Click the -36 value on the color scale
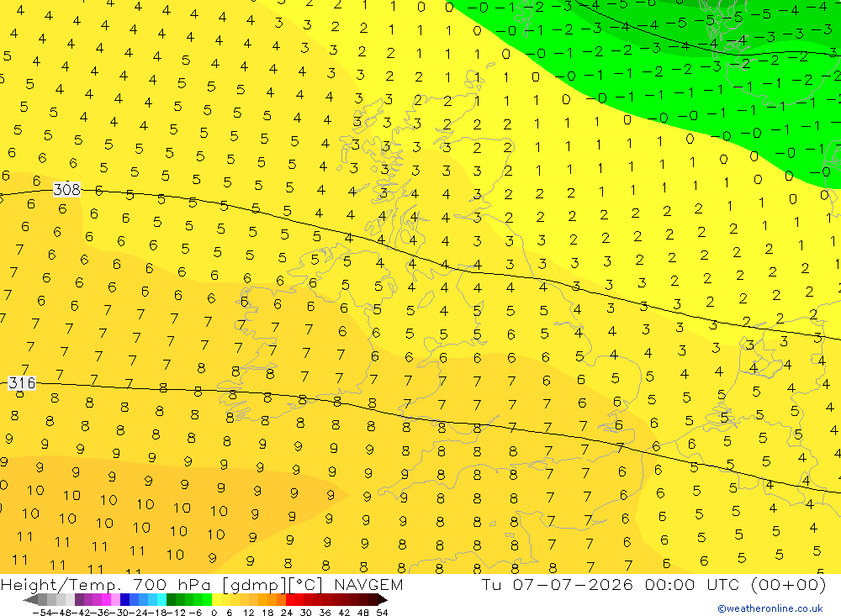 [x=100, y=613]
